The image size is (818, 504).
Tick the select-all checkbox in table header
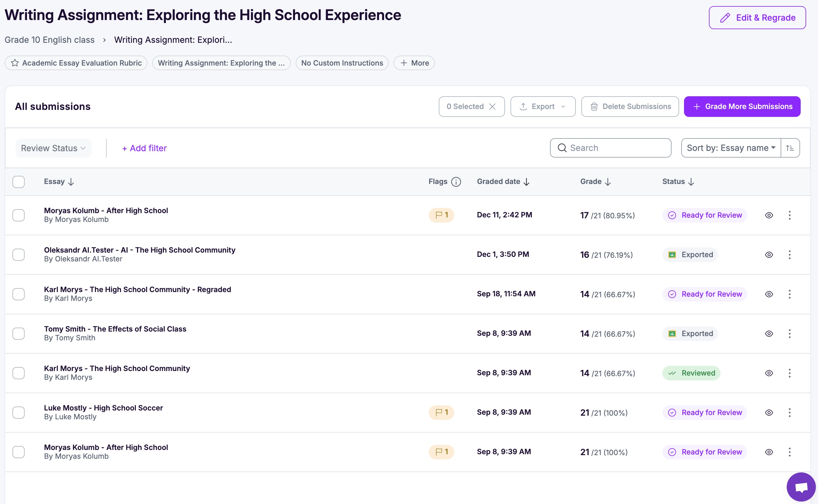click(19, 182)
